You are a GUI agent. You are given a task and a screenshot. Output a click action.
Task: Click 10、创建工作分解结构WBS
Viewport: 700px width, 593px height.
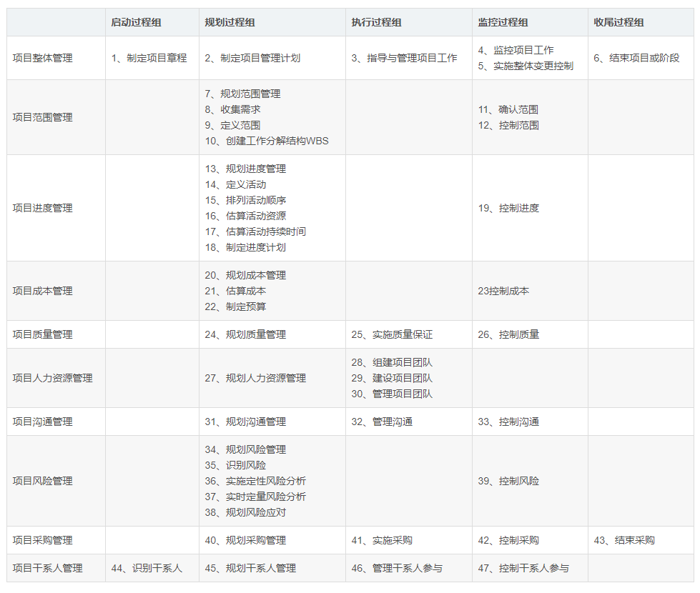[x=267, y=141]
